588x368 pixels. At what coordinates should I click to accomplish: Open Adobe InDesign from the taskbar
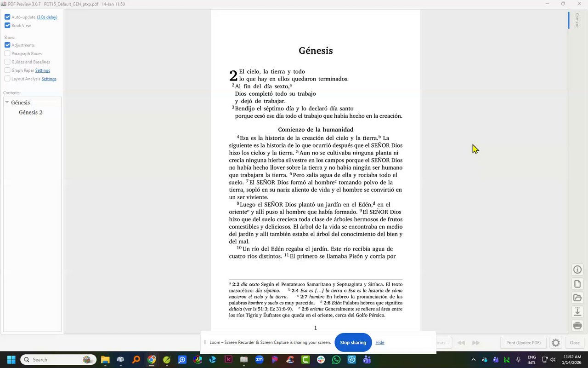click(228, 360)
